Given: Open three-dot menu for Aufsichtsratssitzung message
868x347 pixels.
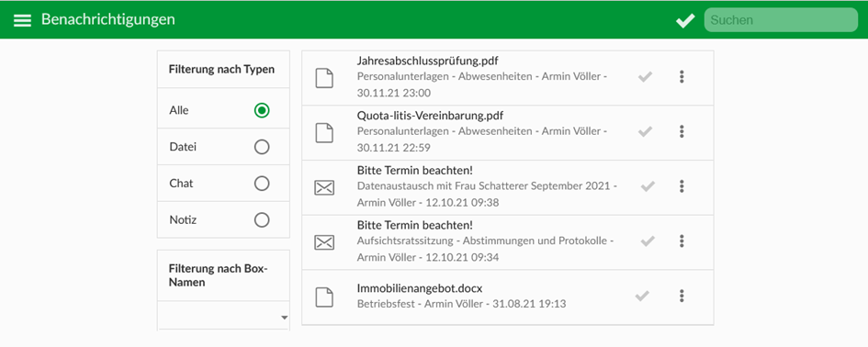Looking at the screenshot, I should [682, 241].
